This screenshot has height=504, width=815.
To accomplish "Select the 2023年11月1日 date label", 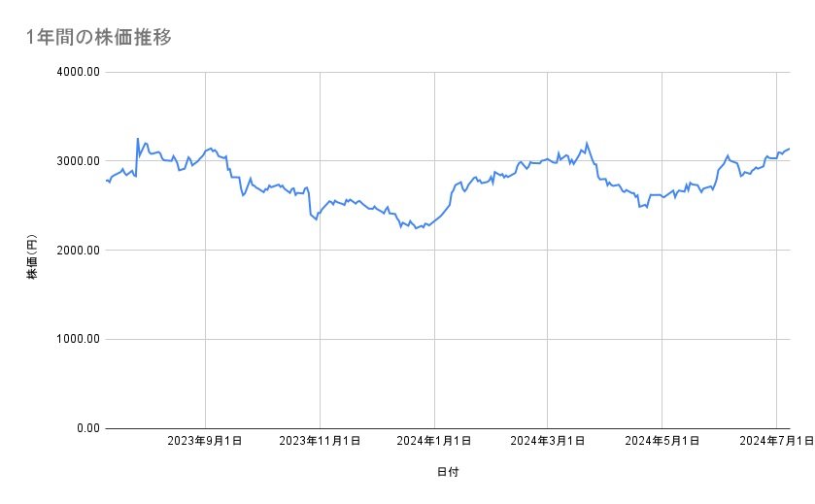I will (320, 442).
